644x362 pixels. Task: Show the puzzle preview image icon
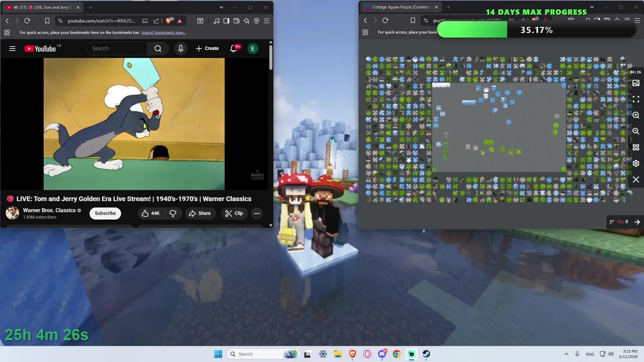click(636, 83)
